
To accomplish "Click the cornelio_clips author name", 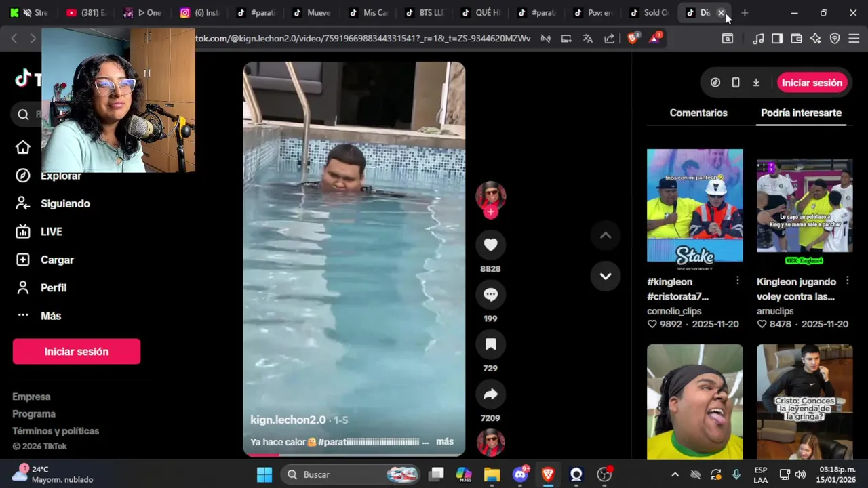I will point(674,311).
